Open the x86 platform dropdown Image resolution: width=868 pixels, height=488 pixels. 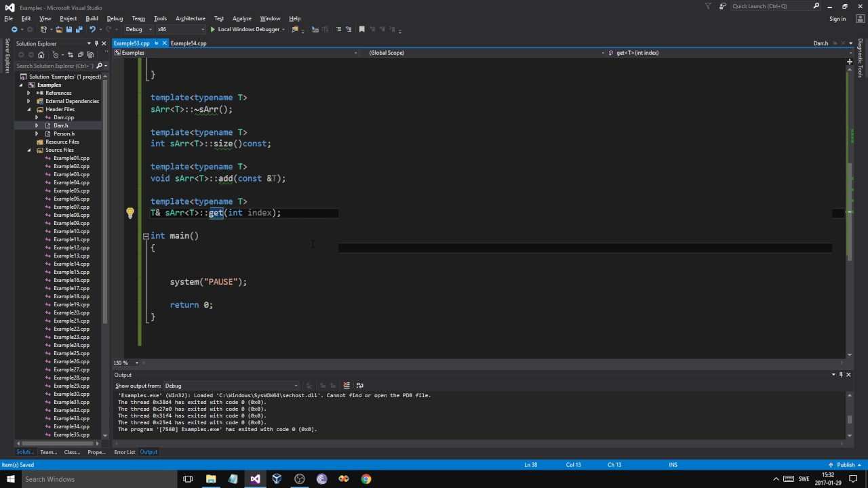point(180,30)
